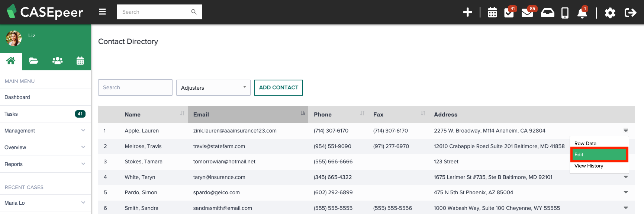This screenshot has height=214, width=644.
Task: Click email sandrasmith@email.com
Action: click(x=222, y=208)
